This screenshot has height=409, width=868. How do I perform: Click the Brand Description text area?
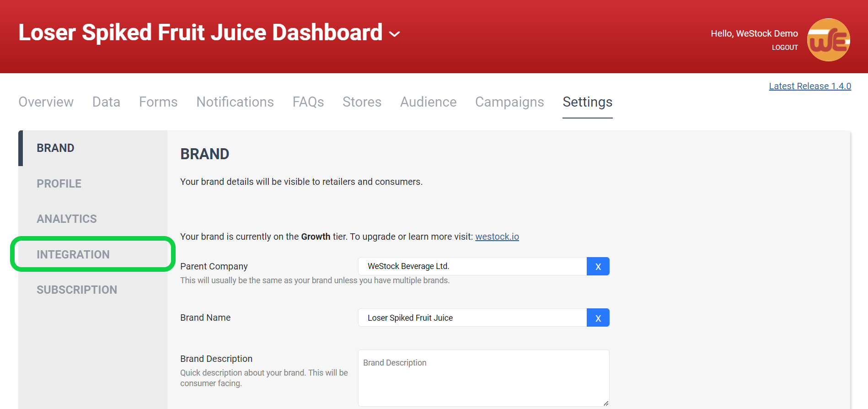coord(484,378)
